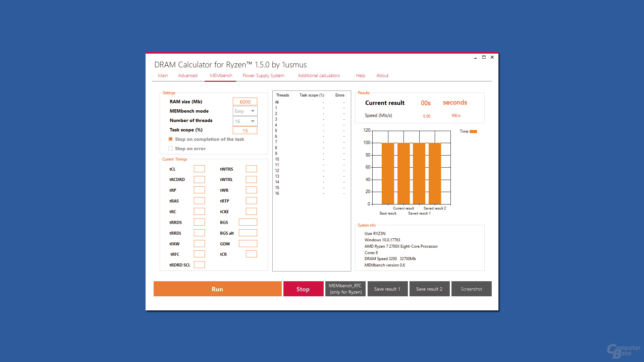Screen dimensions: 644x362
Task: Click the GDM field
Action: click(x=248, y=244)
